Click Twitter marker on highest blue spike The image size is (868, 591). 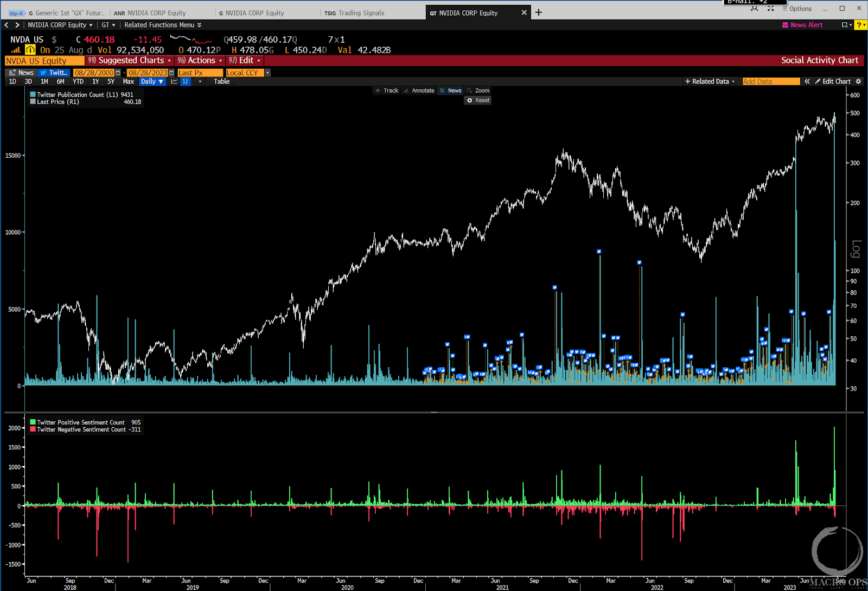pos(599,252)
